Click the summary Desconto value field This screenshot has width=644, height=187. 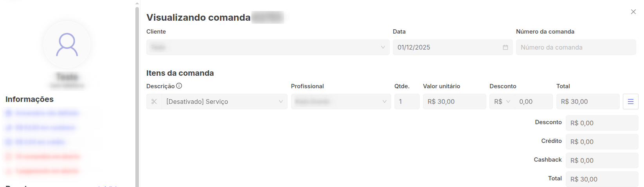tap(601, 123)
